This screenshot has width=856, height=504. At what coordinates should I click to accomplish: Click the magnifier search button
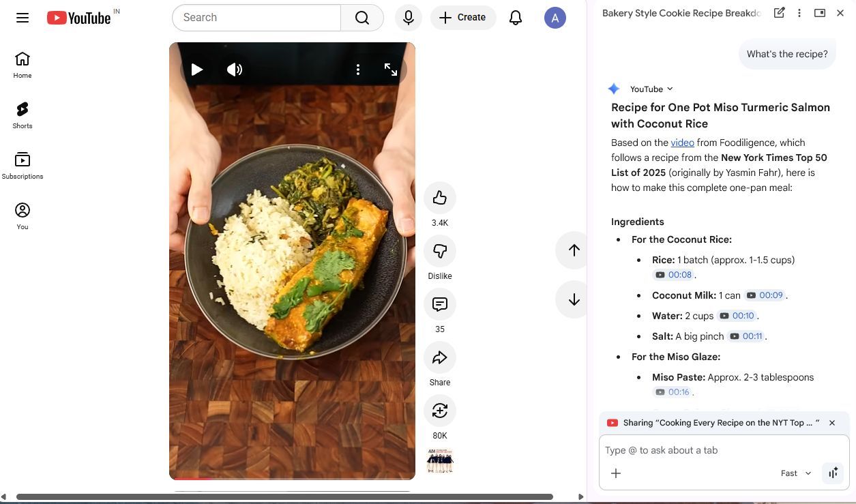(362, 18)
